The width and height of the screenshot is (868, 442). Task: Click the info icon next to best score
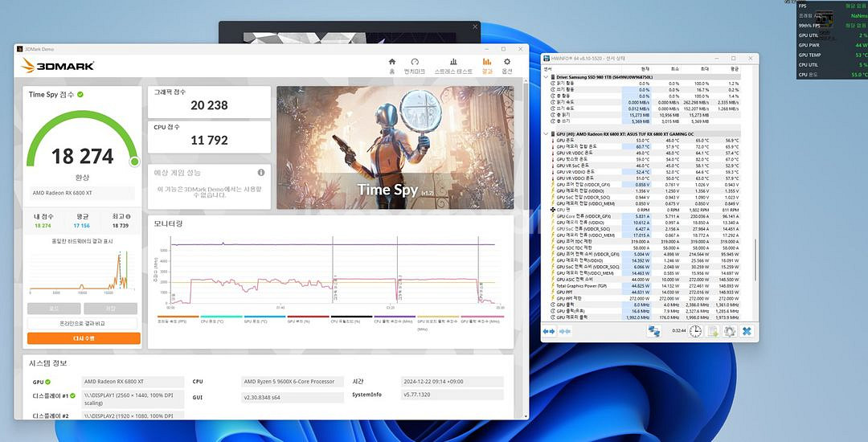[129, 217]
